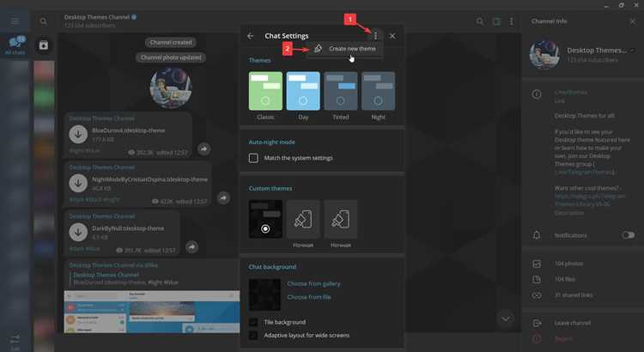This screenshot has width=644, height=352.
Task: Open the channel photo in chat
Action: click(171, 88)
